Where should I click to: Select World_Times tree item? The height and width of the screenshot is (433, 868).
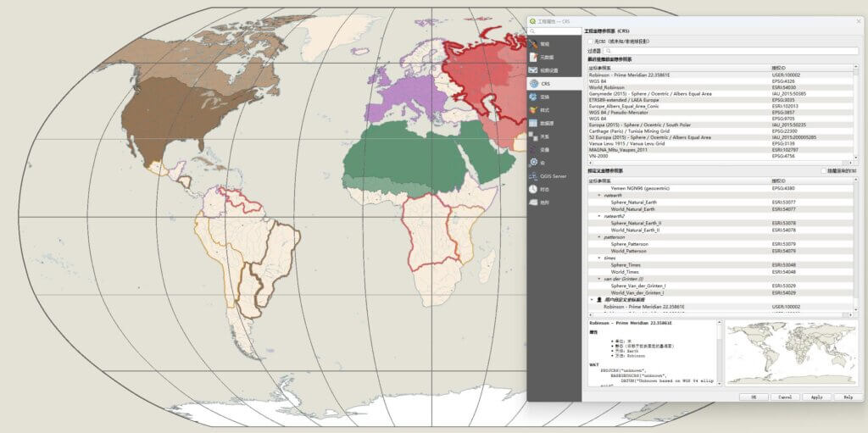(721, 272)
